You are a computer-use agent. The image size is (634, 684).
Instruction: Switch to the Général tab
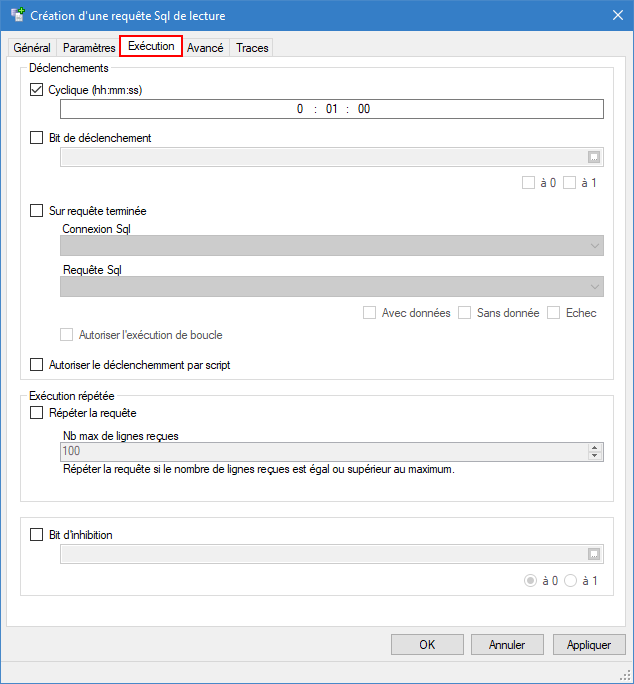[x=32, y=48]
